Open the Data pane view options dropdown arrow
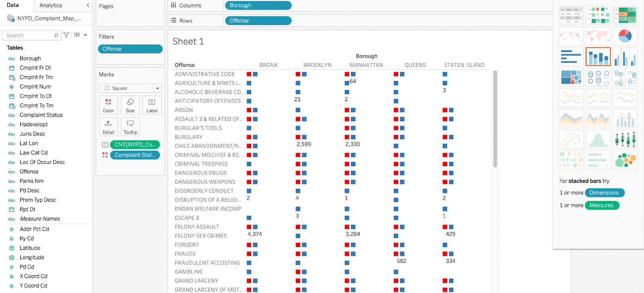This screenshot has height=293, width=644. 85,35
